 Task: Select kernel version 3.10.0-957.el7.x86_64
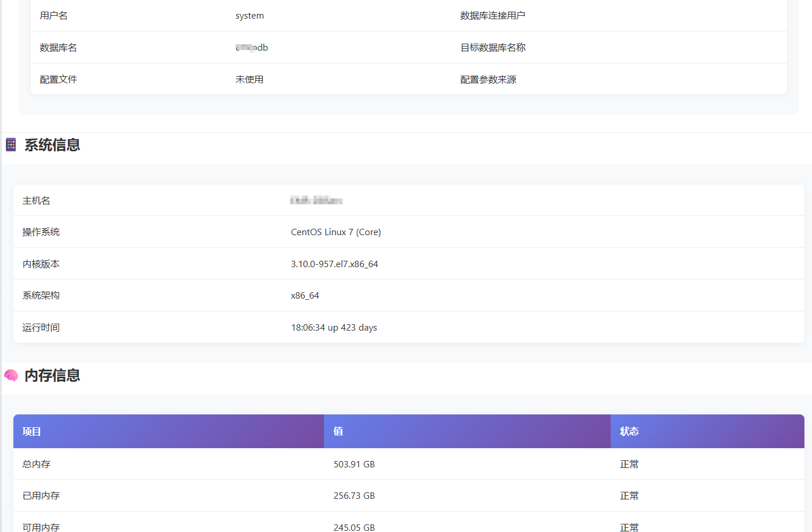[334, 264]
